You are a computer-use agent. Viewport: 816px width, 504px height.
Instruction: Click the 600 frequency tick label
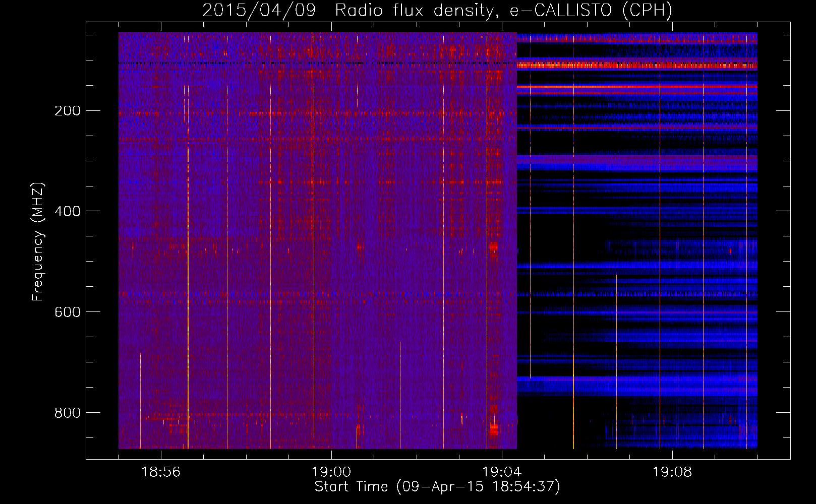[68, 312]
